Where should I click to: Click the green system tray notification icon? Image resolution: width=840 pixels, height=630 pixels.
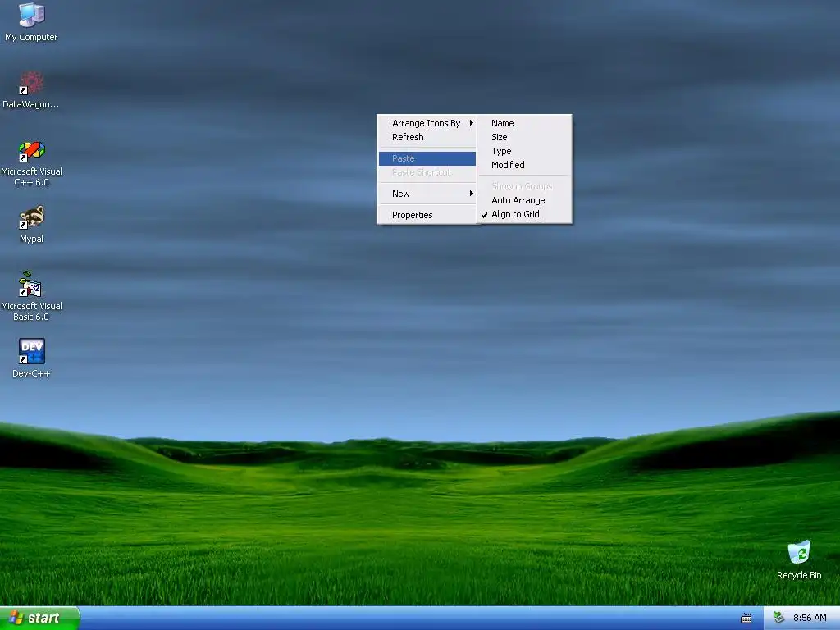pos(779,618)
